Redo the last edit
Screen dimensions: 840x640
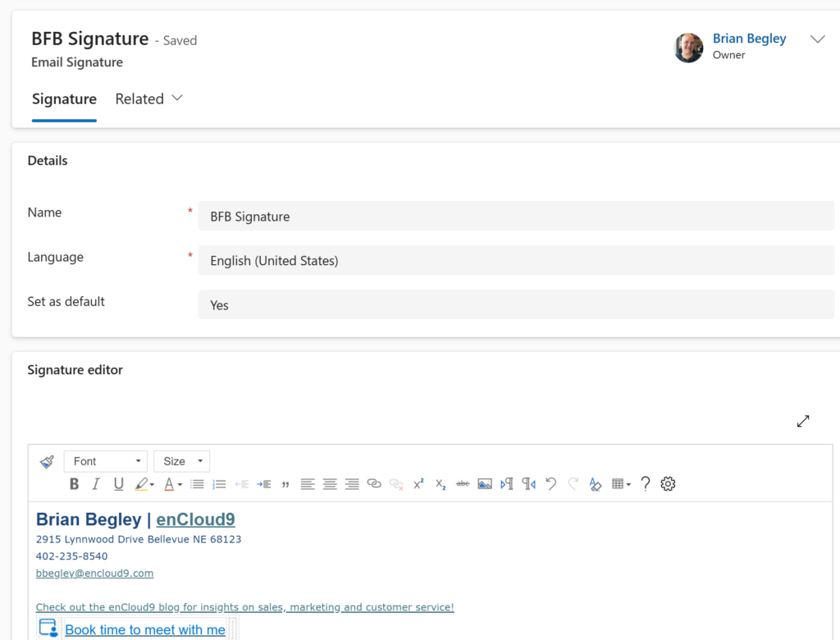coord(573,484)
